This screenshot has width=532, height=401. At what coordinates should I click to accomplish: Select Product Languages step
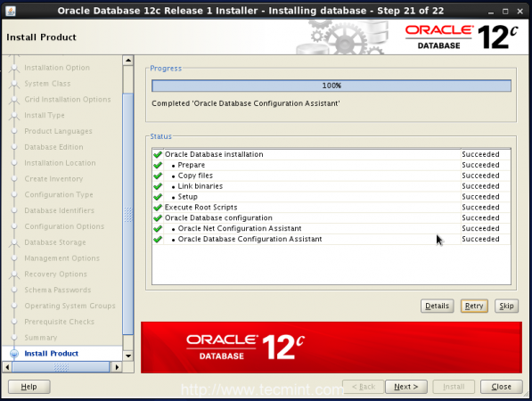click(58, 131)
